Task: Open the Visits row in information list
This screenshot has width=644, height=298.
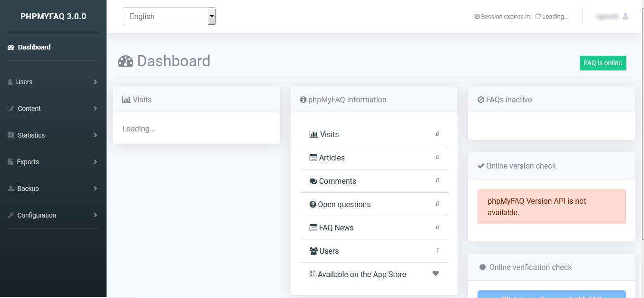Action: pyautogui.click(x=374, y=134)
